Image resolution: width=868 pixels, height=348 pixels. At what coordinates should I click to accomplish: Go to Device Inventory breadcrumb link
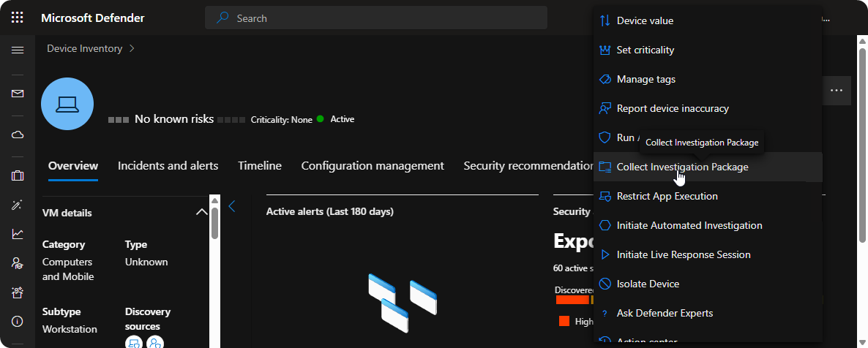coord(84,48)
